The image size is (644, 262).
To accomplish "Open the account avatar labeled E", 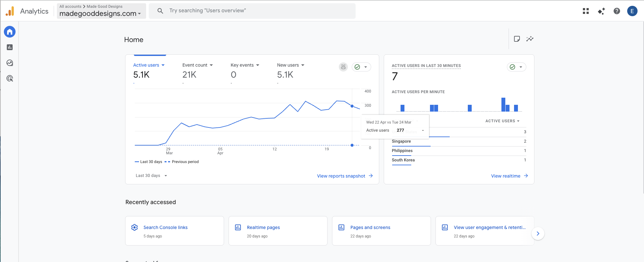I will point(632,11).
